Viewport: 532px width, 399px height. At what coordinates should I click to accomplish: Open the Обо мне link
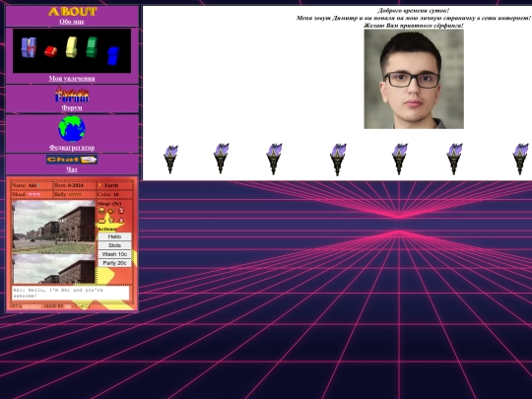point(72,22)
